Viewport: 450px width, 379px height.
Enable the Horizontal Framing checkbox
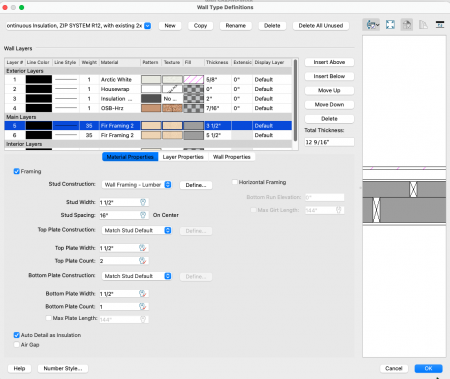[x=235, y=182]
